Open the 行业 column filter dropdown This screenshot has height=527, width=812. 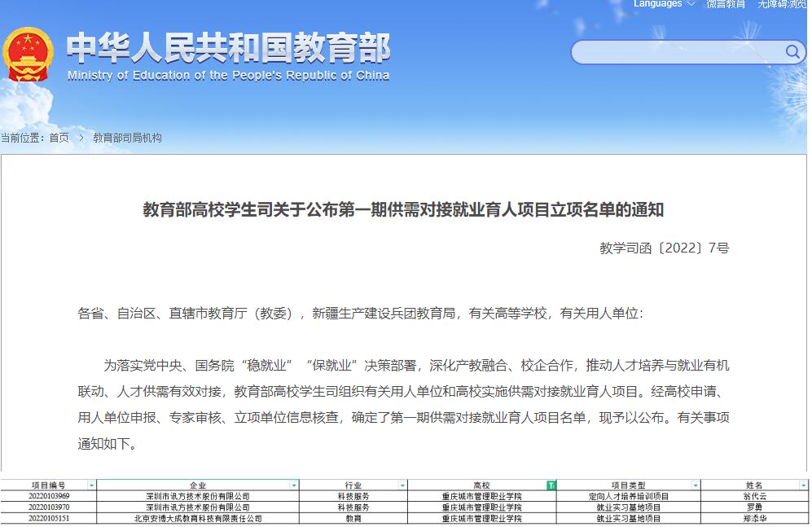402,485
